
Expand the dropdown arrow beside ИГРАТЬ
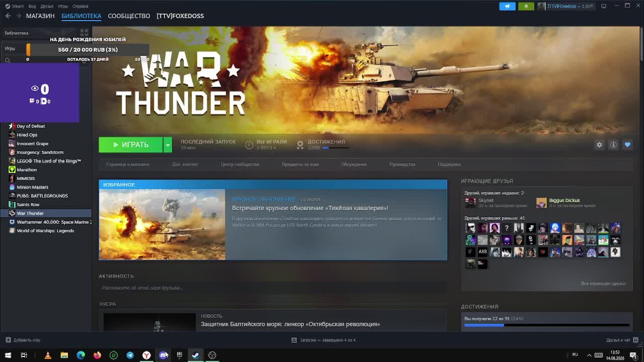click(x=168, y=145)
